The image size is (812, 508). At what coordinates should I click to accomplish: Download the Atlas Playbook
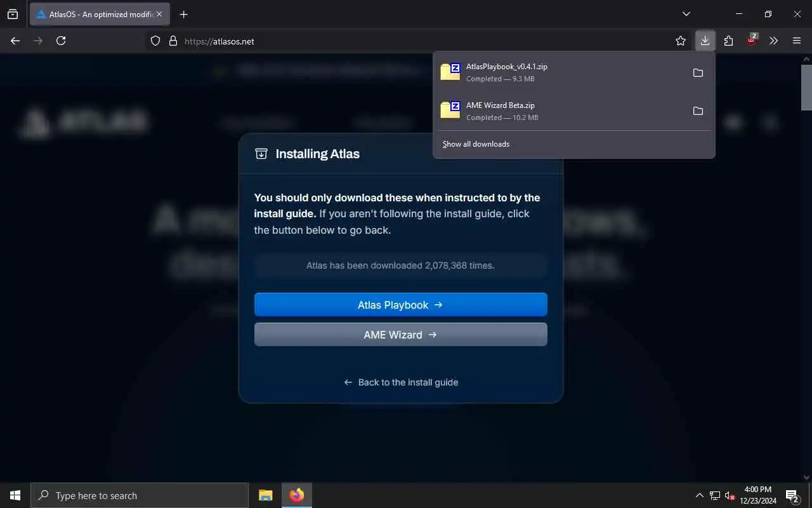400,305
